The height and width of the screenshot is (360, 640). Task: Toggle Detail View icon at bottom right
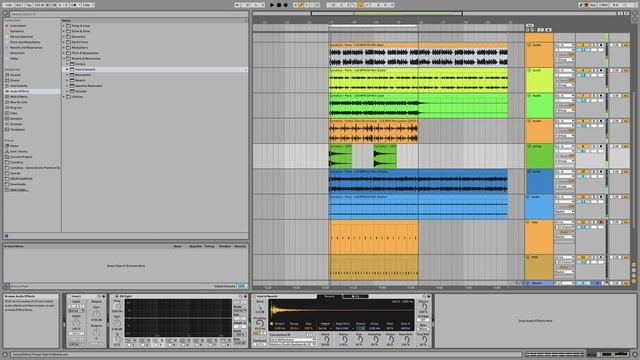point(635,355)
